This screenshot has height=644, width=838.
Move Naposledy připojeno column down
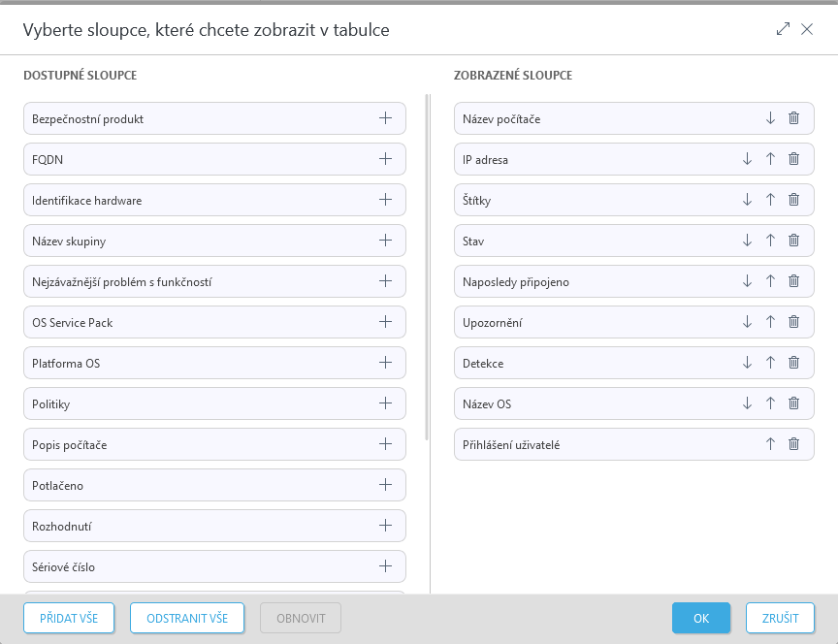(x=747, y=281)
